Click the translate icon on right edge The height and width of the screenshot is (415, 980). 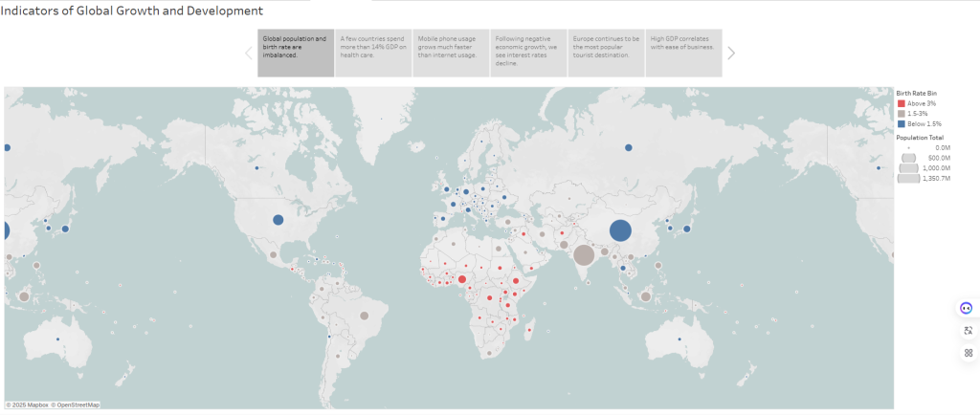968,330
